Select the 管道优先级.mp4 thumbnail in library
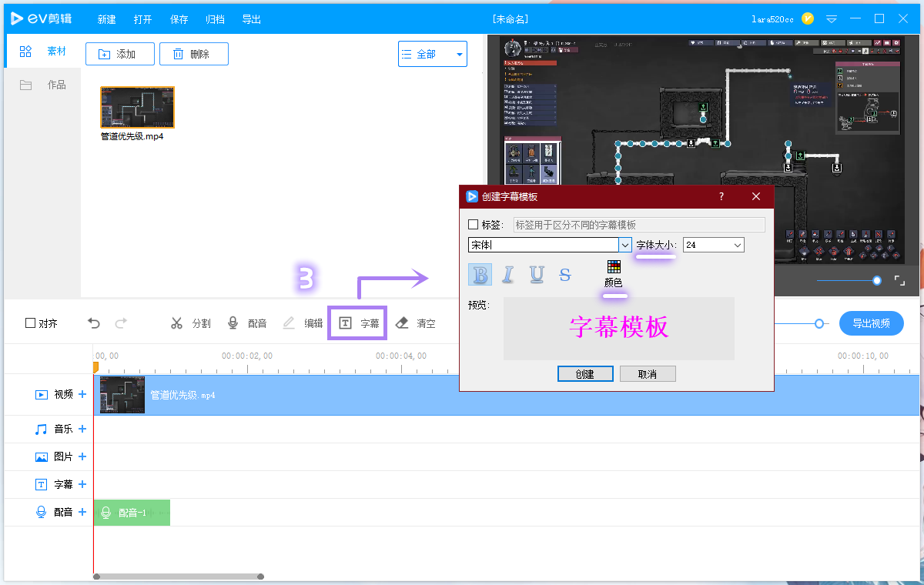The image size is (924, 585). pos(138,107)
